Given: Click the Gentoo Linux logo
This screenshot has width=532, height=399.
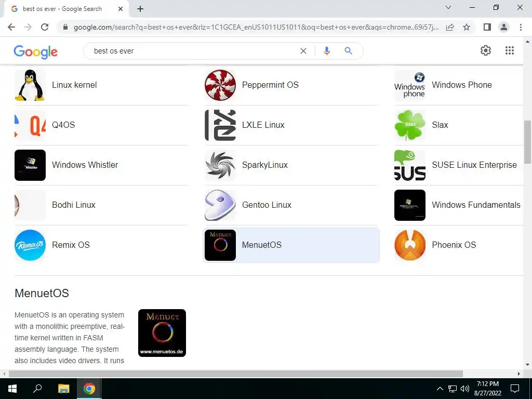Looking at the screenshot, I should pyautogui.click(x=220, y=205).
